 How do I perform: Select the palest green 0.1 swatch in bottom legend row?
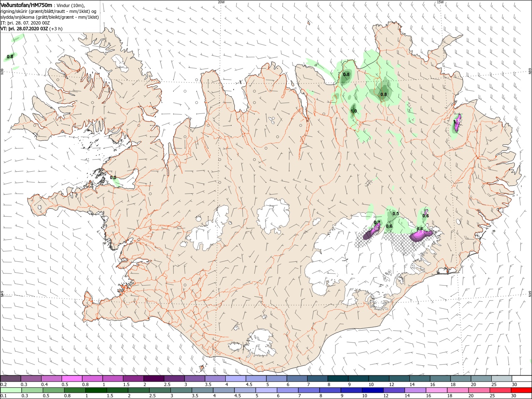pyautogui.click(x=10, y=390)
